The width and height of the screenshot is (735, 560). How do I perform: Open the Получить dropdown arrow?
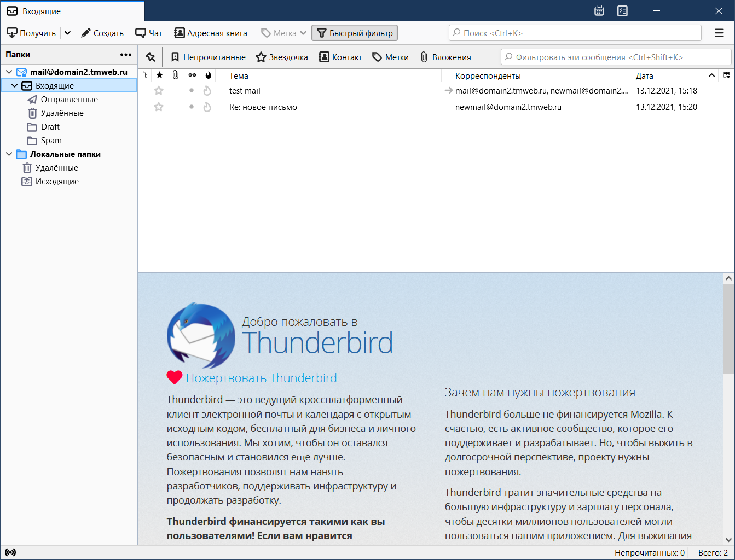pos(68,33)
